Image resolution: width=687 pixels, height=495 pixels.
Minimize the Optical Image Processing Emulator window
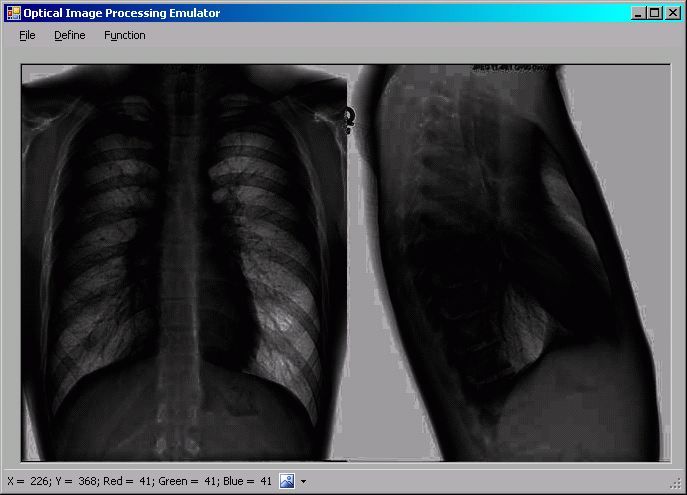pos(638,13)
